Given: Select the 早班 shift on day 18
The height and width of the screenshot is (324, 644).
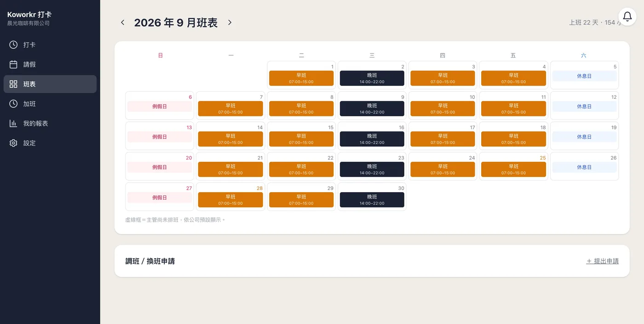Looking at the screenshot, I should click(514, 139).
